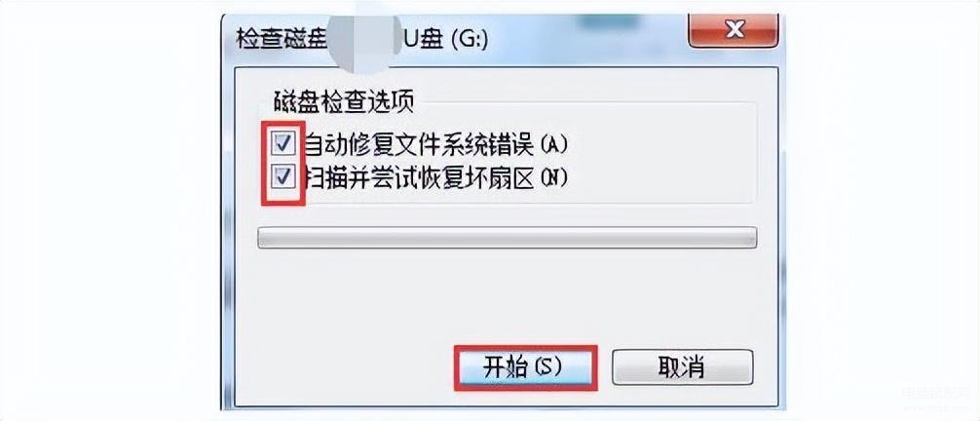Click the empty disk check progress bar
The height and width of the screenshot is (421, 980).
tap(507, 238)
